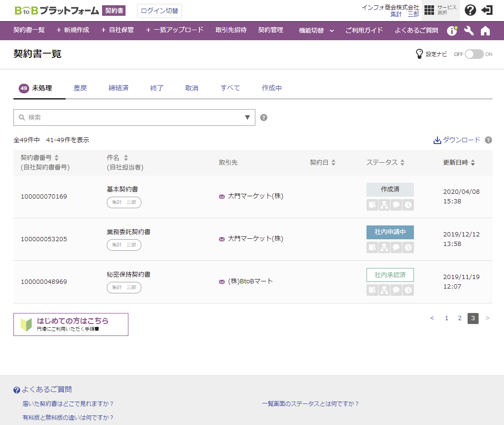Click the clock icon on 基本契約書 row

[x=408, y=205]
